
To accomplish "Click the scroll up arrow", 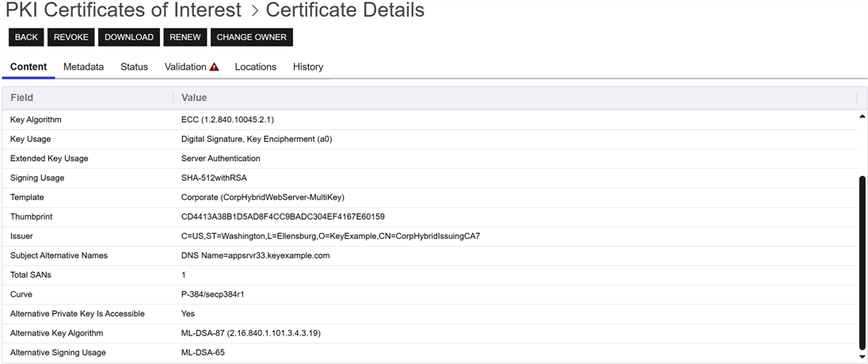I will [x=862, y=117].
